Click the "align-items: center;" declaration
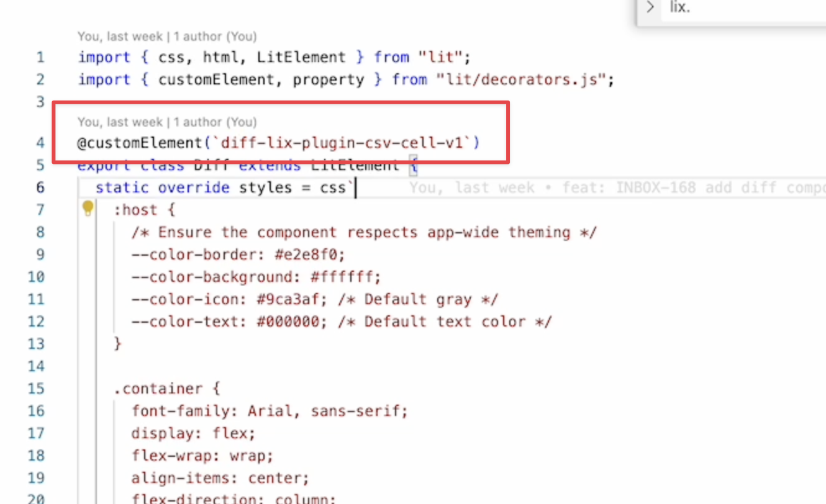This screenshot has height=504, width=826. point(220,478)
